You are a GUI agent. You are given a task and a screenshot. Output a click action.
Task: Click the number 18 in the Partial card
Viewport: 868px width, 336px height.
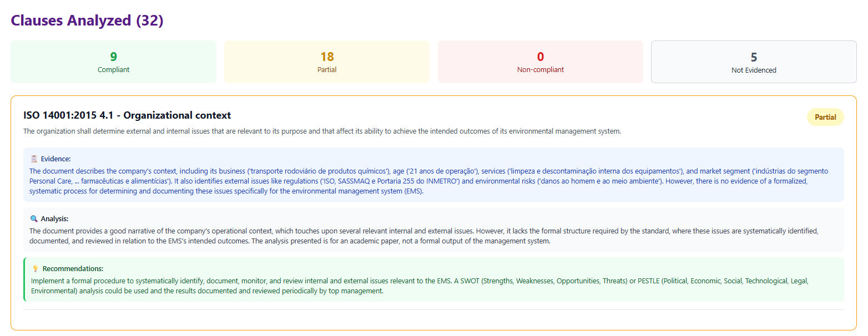(327, 57)
